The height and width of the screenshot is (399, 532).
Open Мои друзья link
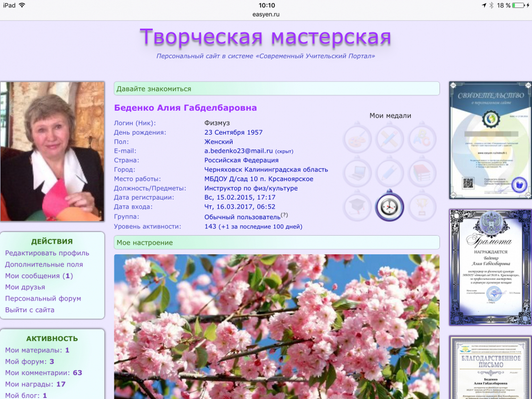(x=25, y=287)
